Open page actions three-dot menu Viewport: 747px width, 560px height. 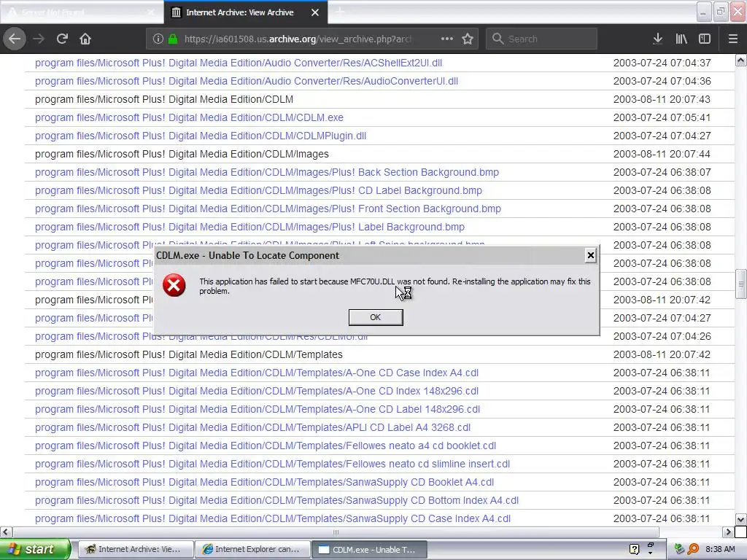pos(447,39)
